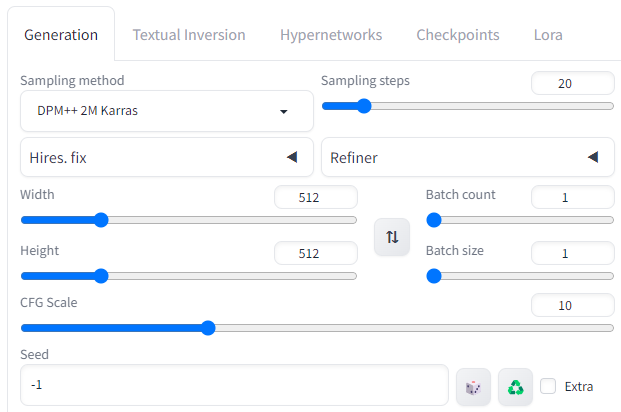This screenshot has width=621, height=412.
Task: Click the green recycle reuse seed icon
Action: [x=515, y=387]
